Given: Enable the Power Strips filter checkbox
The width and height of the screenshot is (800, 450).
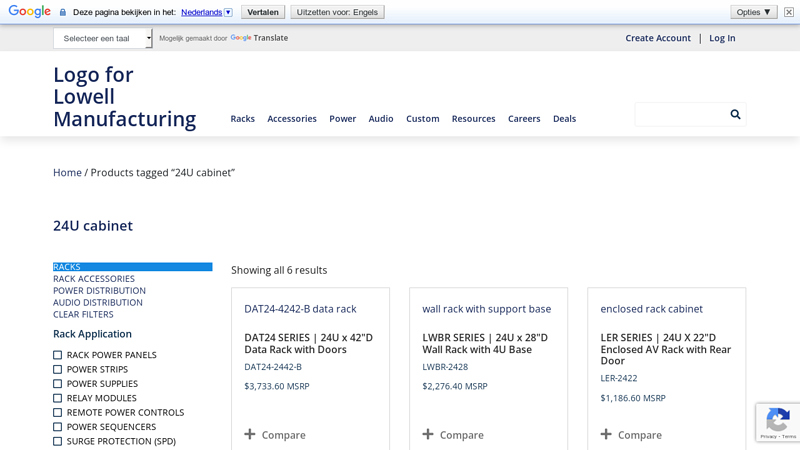Looking at the screenshot, I should (58, 369).
